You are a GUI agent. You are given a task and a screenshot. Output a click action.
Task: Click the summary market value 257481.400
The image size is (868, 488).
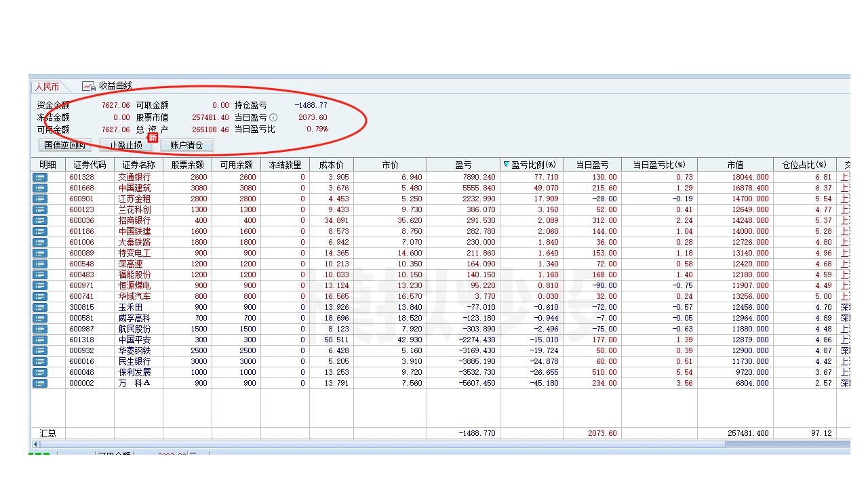pos(748,432)
